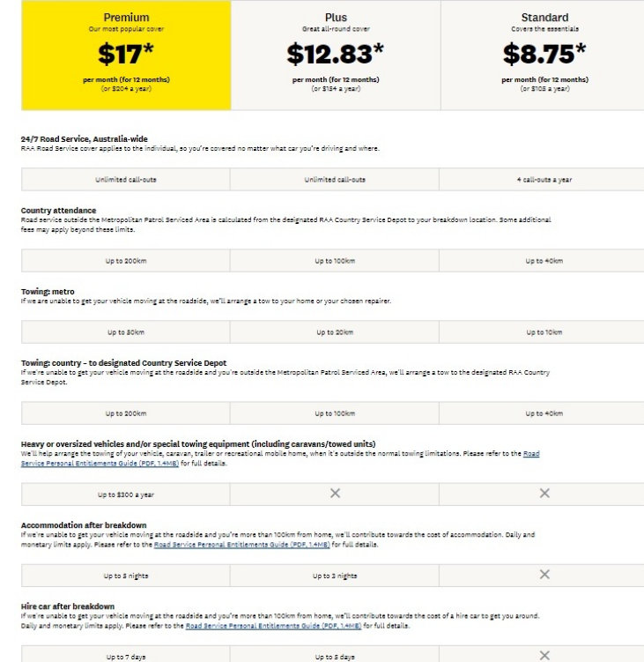Image resolution: width=644 pixels, height=662 pixels.
Task: Click 24/7 Road Service, Australia-wide heading
Action: [x=85, y=139]
